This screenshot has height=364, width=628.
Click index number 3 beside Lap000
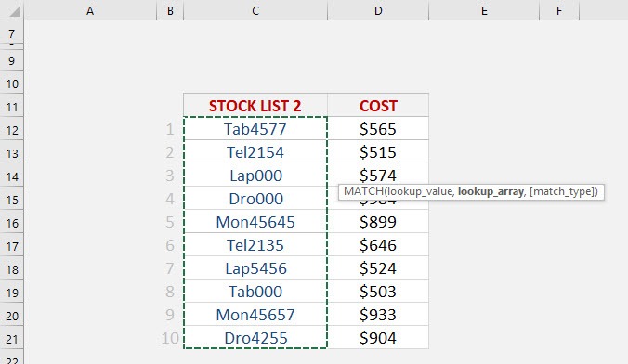tap(170, 175)
